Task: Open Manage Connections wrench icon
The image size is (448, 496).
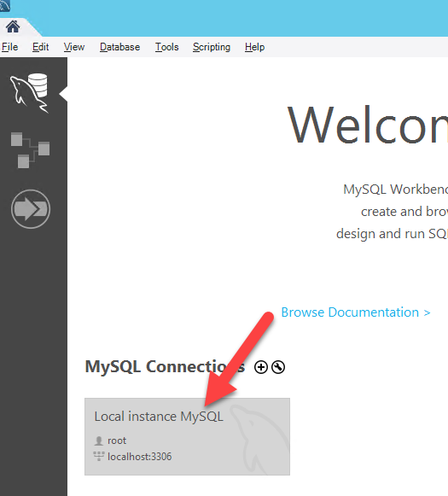Action: click(x=278, y=367)
